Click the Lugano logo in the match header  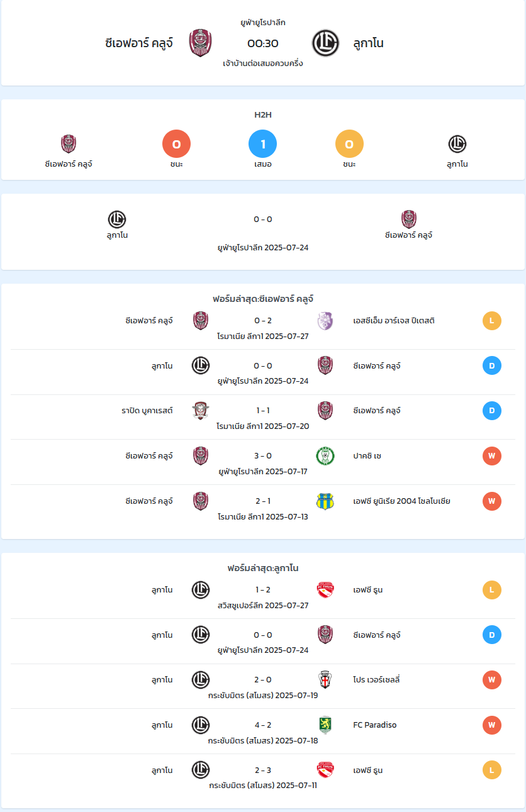point(325,43)
